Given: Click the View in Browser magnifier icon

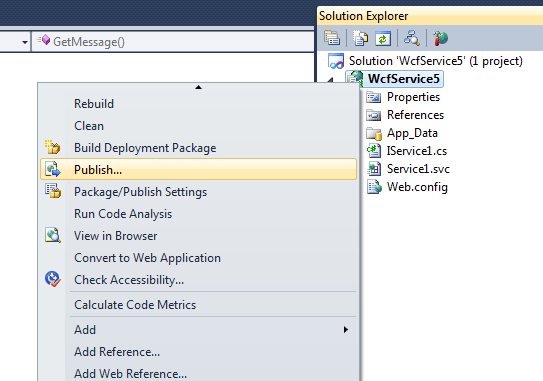Looking at the screenshot, I should tap(53, 235).
